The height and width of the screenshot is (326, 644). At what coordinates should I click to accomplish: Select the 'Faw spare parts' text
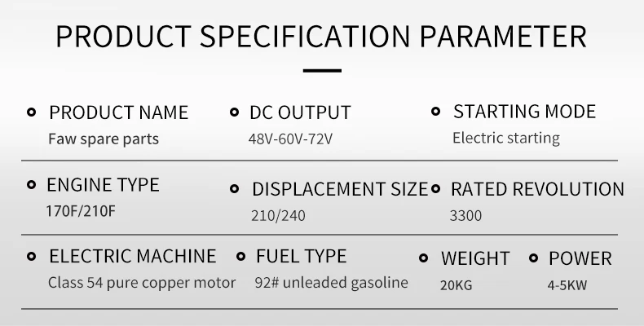click(x=104, y=139)
